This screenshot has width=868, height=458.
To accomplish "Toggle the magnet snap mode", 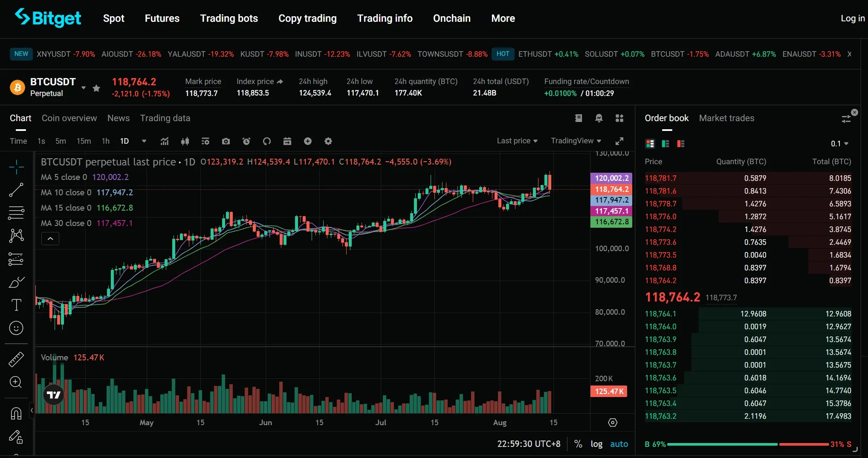I will point(16,413).
